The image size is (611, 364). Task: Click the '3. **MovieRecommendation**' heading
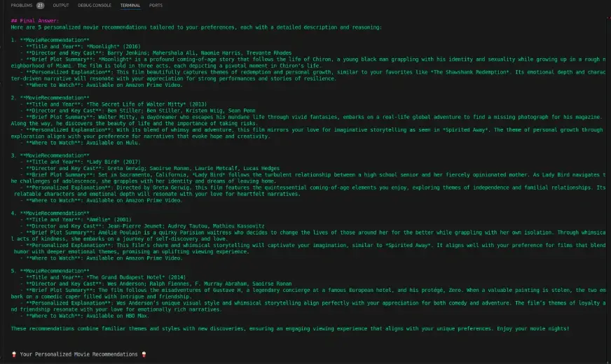tap(50, 155)
